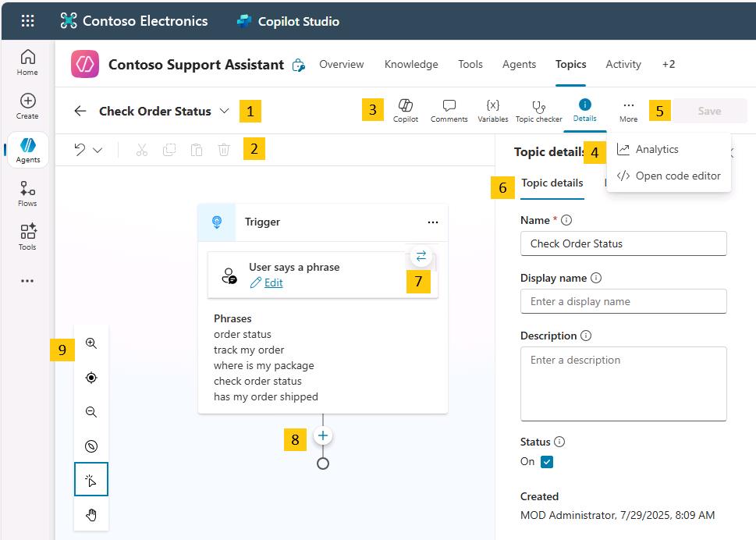Open the app launcher grid
Viewport: 756px width, 540px height.
(27, 21)
